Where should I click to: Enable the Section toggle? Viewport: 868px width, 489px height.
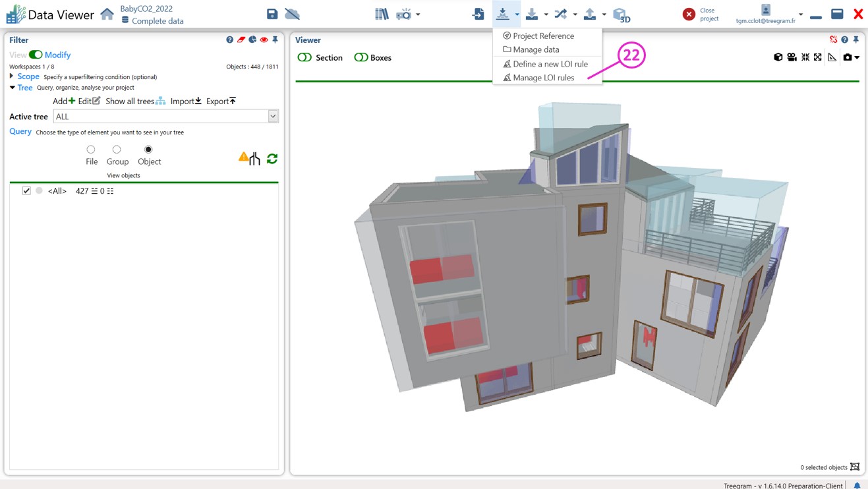click(x=304, y=57)
